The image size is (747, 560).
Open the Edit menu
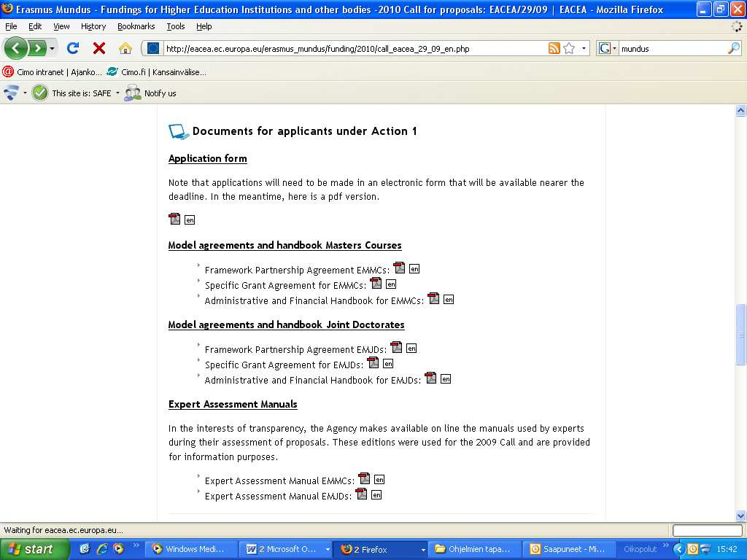click(35, 26)
